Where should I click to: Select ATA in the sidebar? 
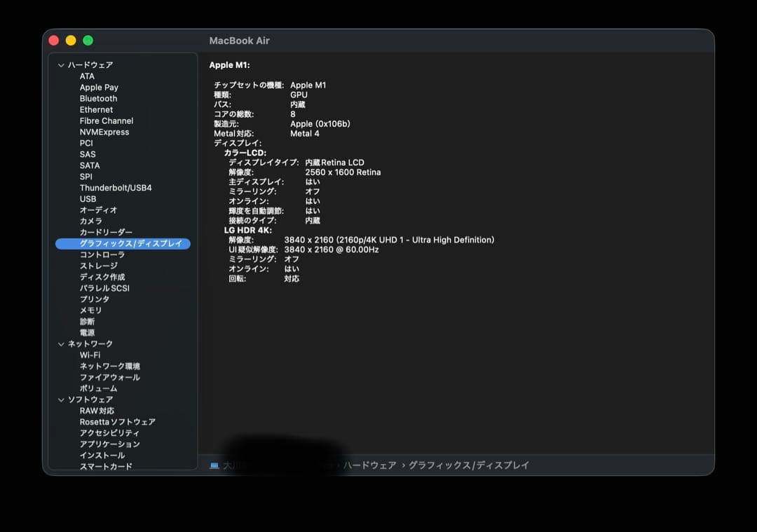[x=87, y=76]
